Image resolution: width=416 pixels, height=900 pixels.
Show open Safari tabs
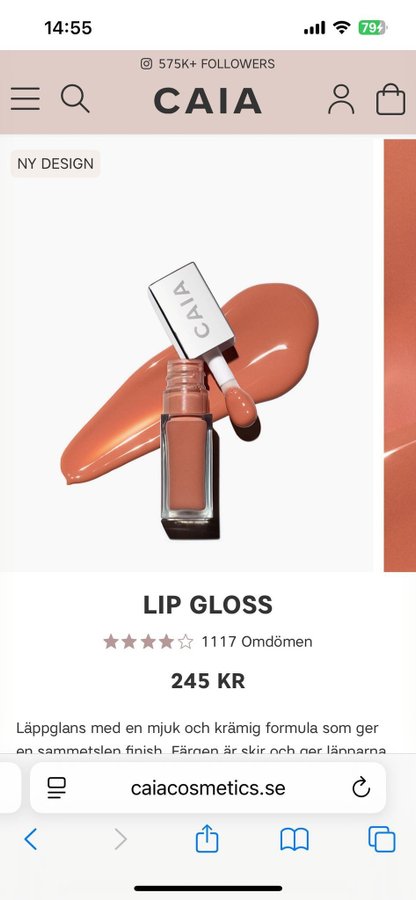coord(382,839)
